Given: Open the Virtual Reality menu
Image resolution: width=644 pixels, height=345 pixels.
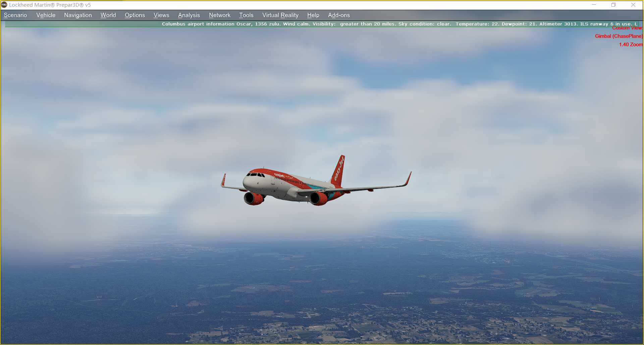Looking at the screenshot, I should tap(280, 15).
